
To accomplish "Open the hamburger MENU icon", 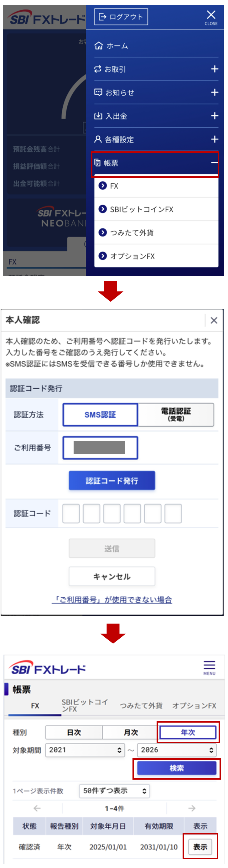I will click(x=209, y=665).
